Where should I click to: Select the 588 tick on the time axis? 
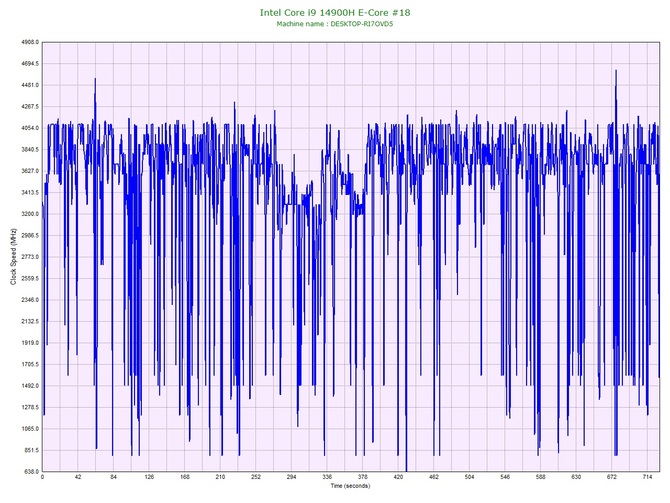click(541, 477)
